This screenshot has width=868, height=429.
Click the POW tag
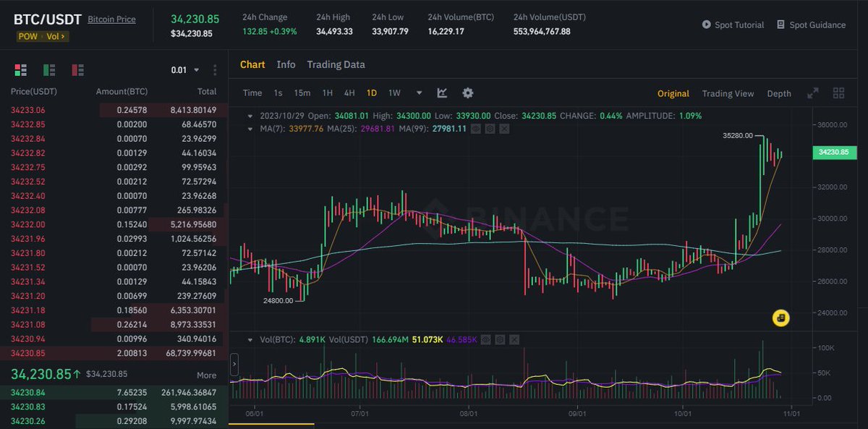pyautogui.click(x=27, y=35)
